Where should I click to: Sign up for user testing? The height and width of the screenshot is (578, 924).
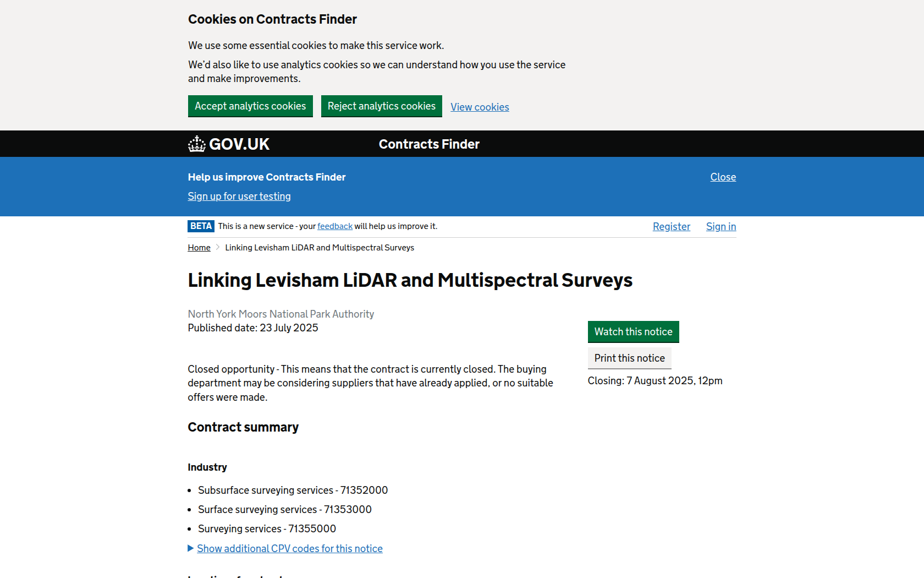pyautogui.click(x=239, y=196)
